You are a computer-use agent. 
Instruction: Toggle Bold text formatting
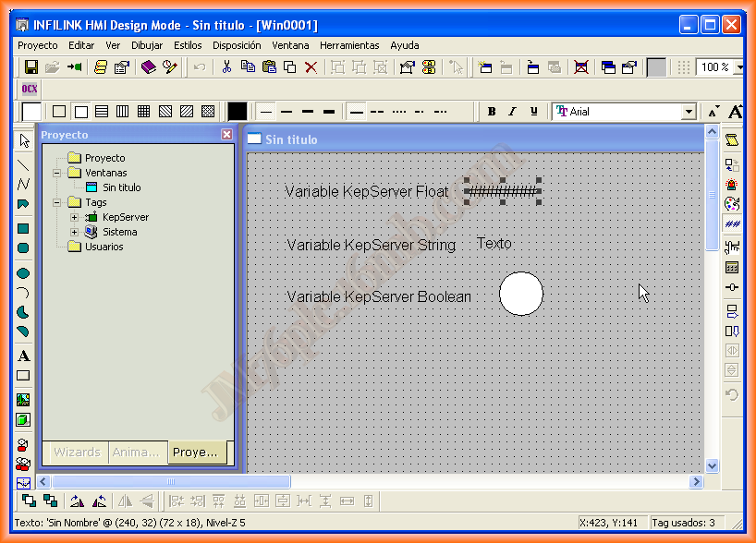492,112
